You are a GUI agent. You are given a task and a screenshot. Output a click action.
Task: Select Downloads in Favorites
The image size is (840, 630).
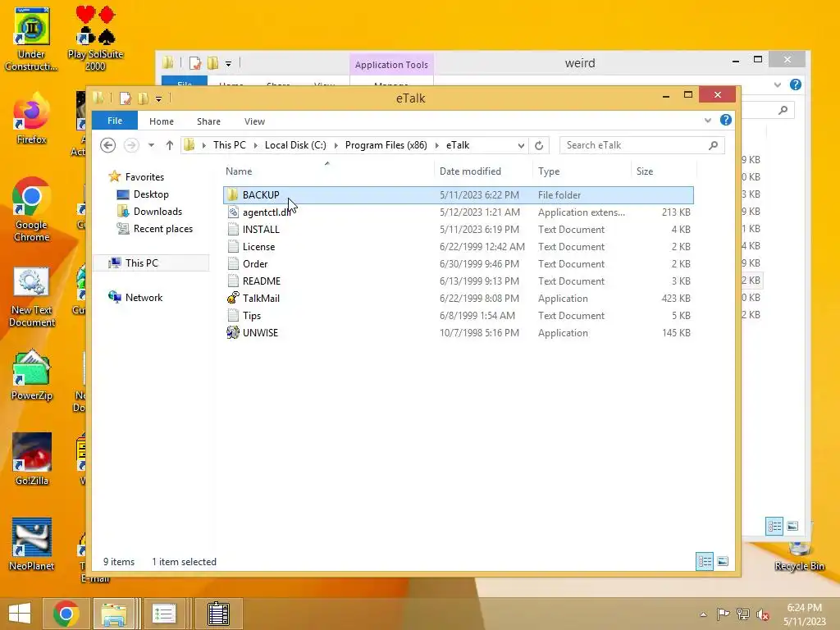coord(157,212)
